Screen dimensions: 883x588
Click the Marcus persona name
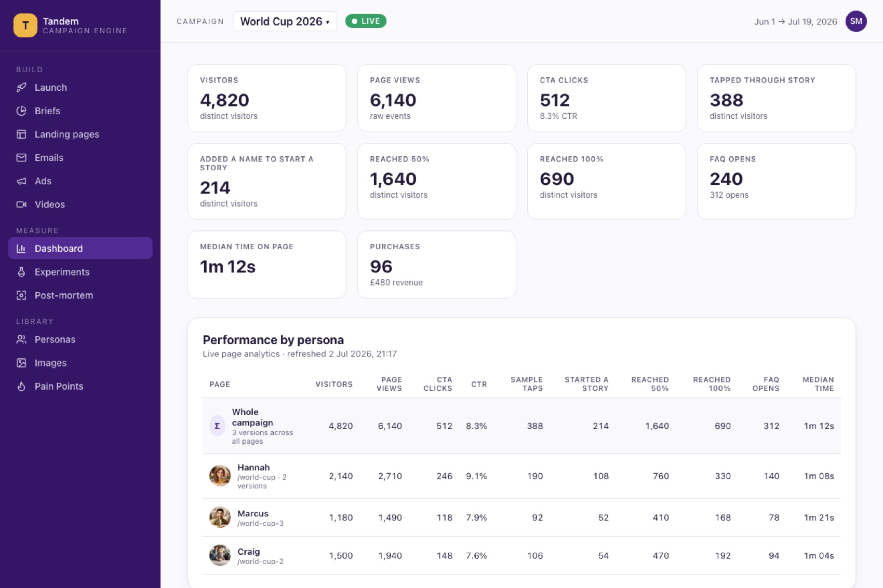pyautogui.click(x=253, y=514)
